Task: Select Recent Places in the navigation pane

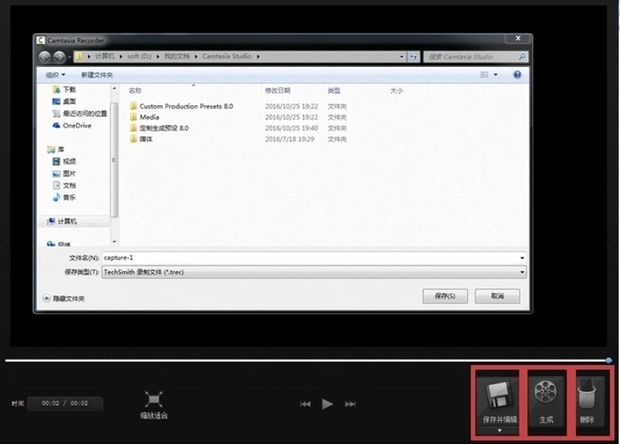Action: [x=79, y=113]
